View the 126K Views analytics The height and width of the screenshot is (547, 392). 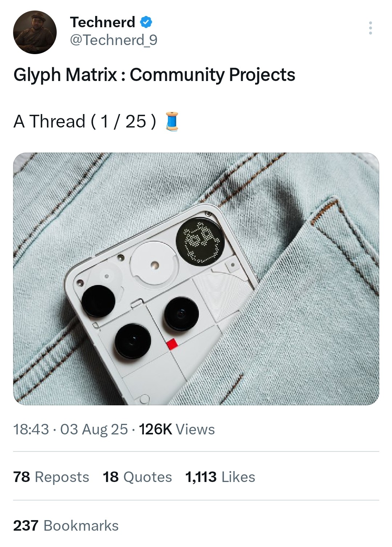coord(177,429)
